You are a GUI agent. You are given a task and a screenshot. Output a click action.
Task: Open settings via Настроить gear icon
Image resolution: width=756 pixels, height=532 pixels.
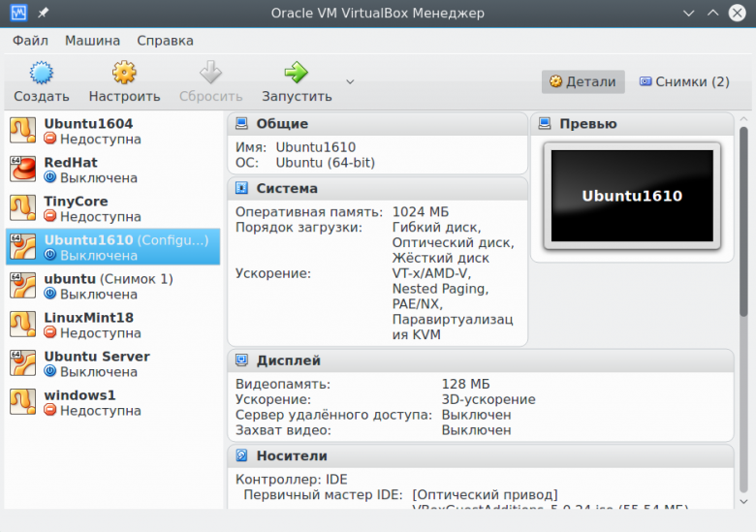coord(124,73)
